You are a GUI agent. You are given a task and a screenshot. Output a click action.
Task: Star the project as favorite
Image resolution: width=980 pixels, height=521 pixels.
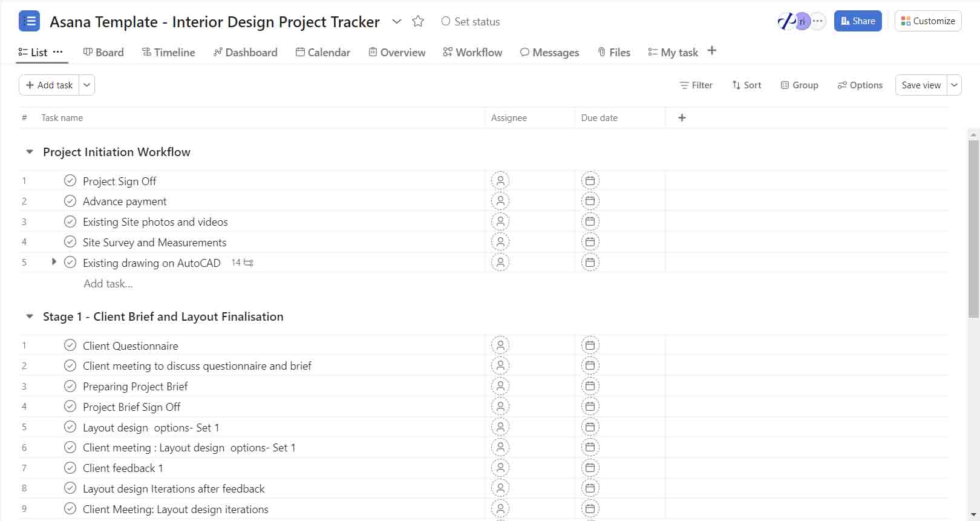(418, 21)
